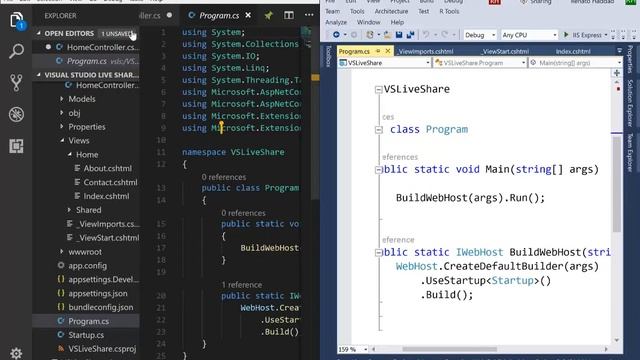The image size is (640, 360).
Task: Open the Visual Studio document tab overflow dropdown
Action: pyautogui.click(x=619, y=51)
